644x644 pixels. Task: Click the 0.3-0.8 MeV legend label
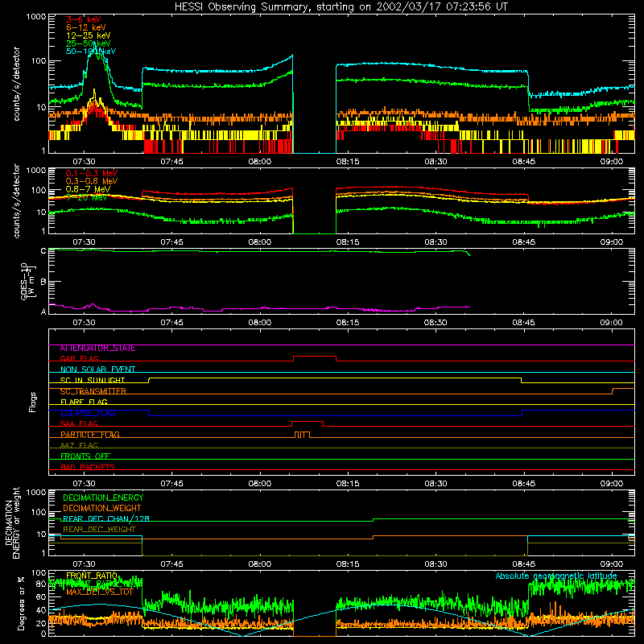point(92,181)
